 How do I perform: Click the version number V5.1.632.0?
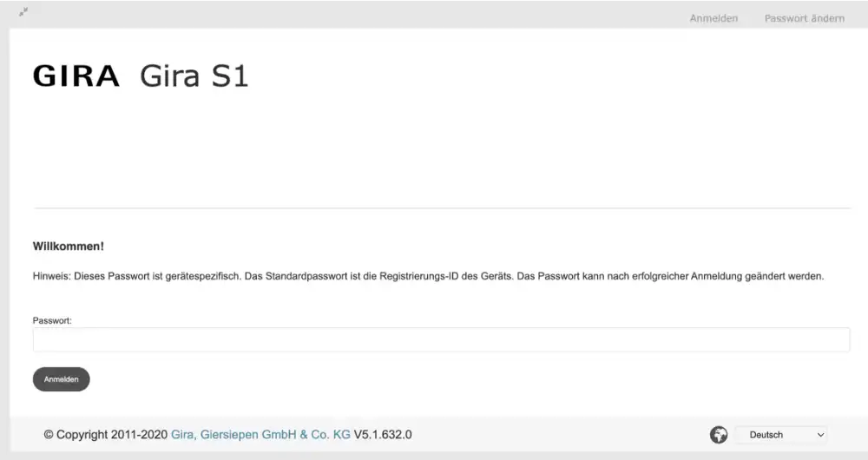(383, 435)
